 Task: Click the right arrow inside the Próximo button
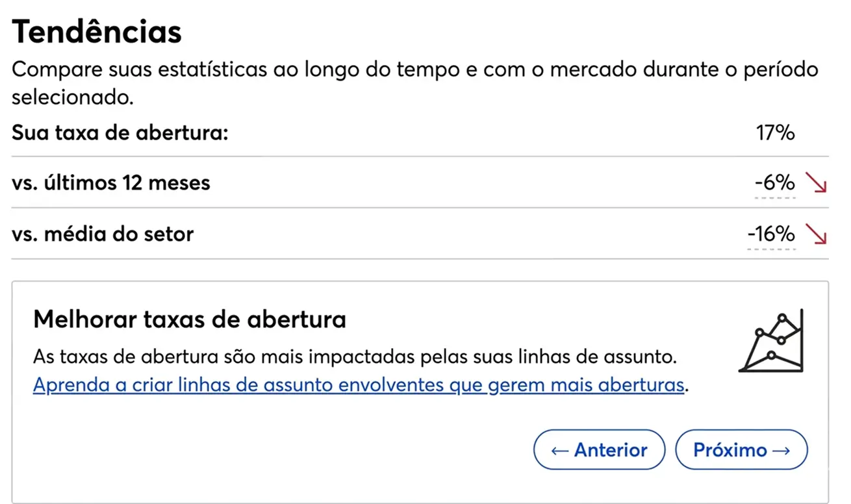(x=781, y=449)
